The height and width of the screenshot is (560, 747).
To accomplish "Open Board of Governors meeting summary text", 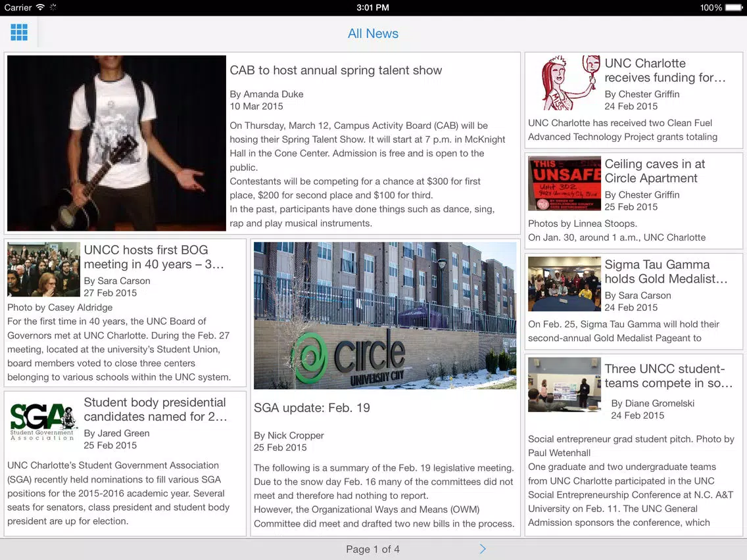I will point(118,349).
